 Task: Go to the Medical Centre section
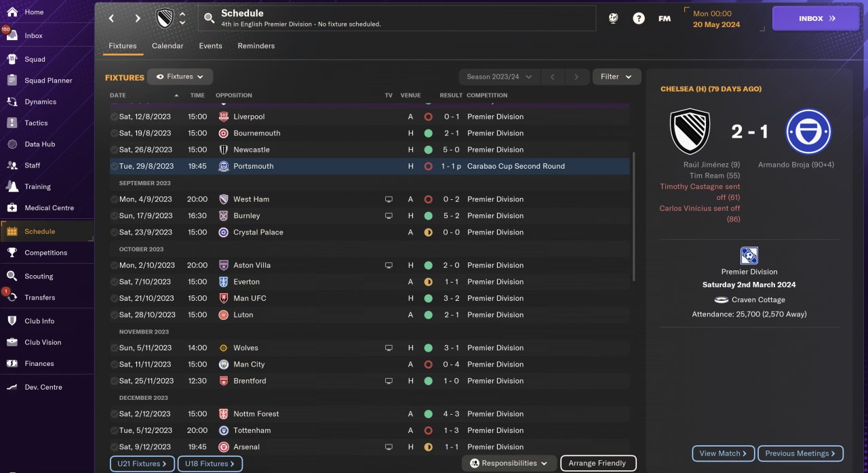point(49,208)
